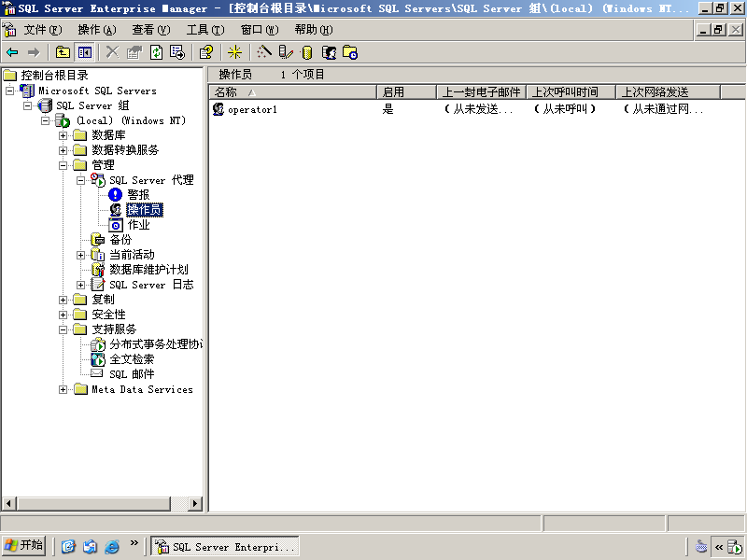Open the 开始 Start button
This screenshot has width=747, height=560.
click(x=24, y=546)
